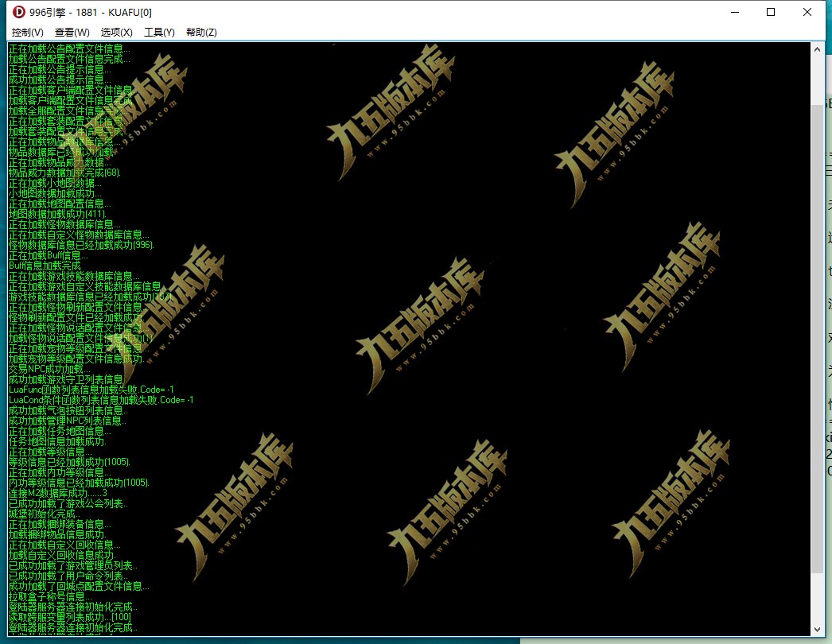The image size is (832, 644).
Task: Select log line 任务地图信息加载成功
Action: [57, 441]
